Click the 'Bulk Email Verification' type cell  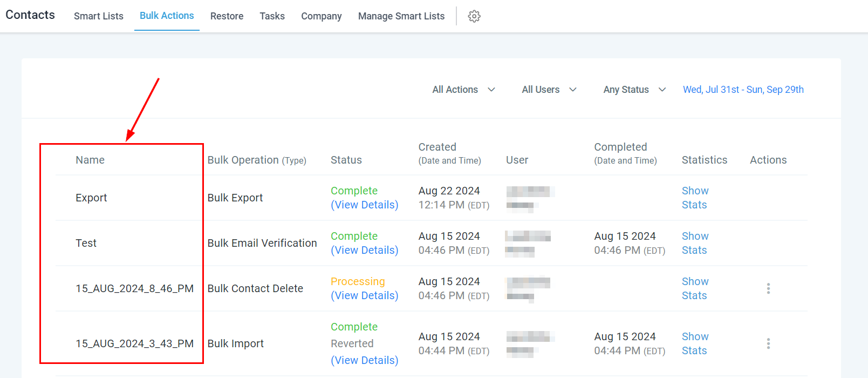[262, 243]
